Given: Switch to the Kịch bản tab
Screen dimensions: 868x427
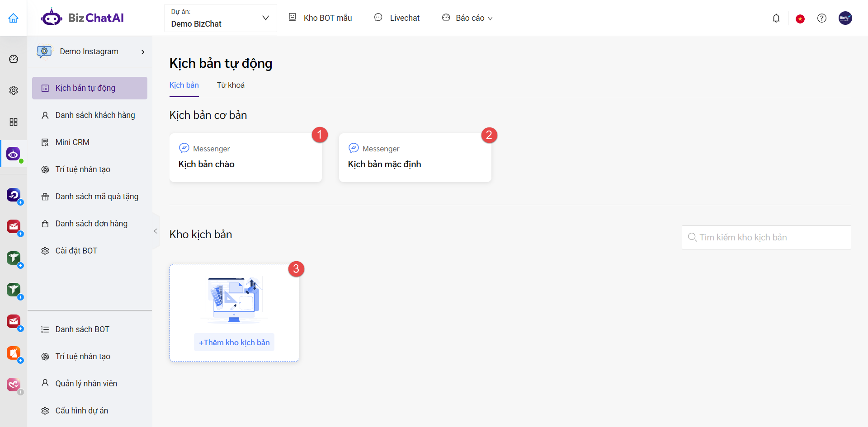Looking at the screenshot, I should click(184, 85).
